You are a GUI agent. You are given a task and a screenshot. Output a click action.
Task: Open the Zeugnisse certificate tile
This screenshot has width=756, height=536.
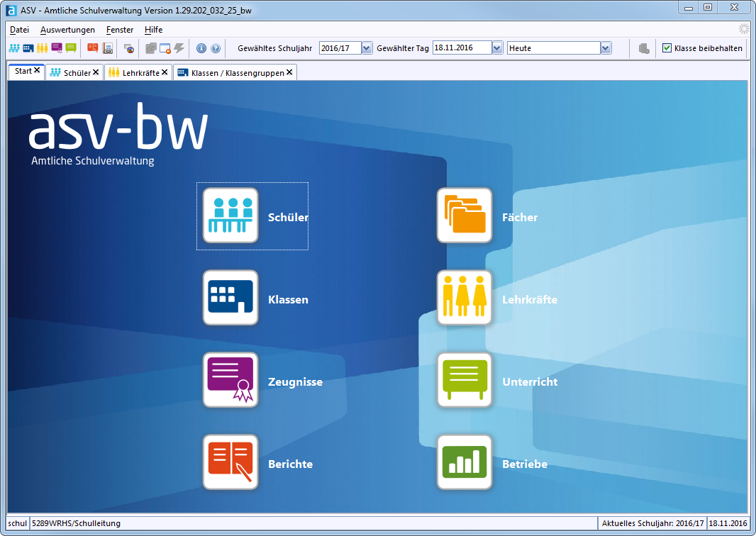coord(230,380)
